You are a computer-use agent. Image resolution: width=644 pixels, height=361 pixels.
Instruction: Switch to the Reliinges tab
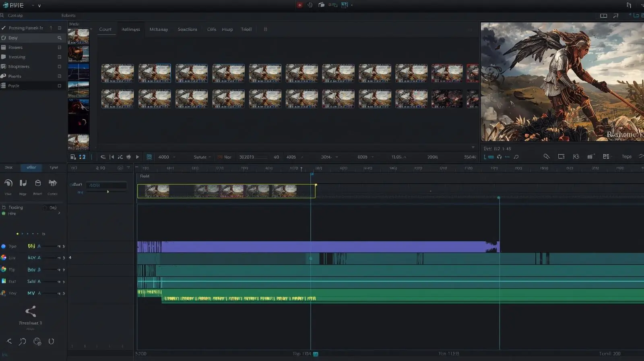131,29
